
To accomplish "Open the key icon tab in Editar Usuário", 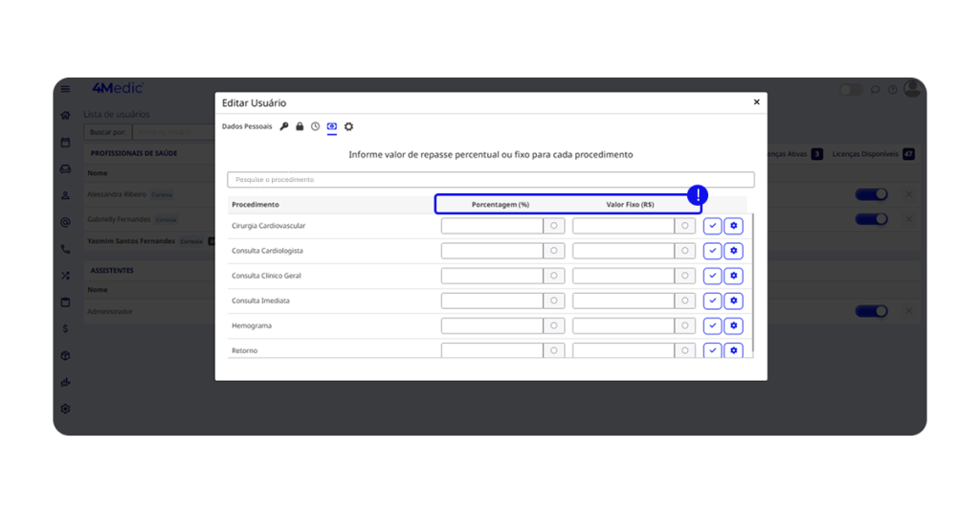I will [284, 126].
